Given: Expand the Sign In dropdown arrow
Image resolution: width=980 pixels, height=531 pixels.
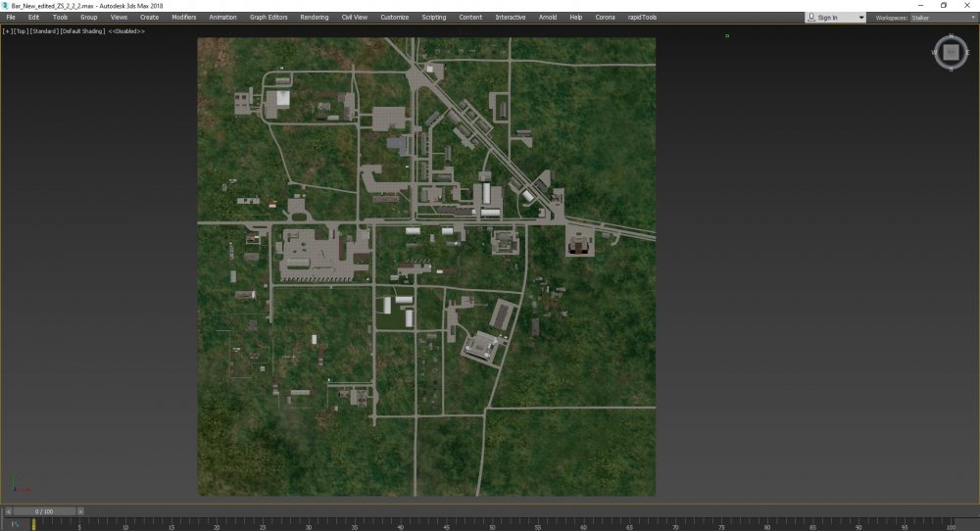Looking at the screenshot, I should pos(861,18).
